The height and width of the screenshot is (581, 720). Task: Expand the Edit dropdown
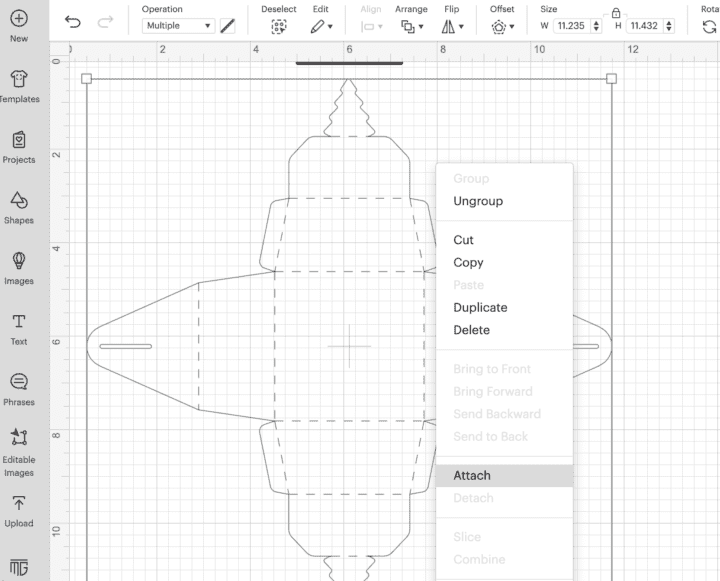point(320,26)
